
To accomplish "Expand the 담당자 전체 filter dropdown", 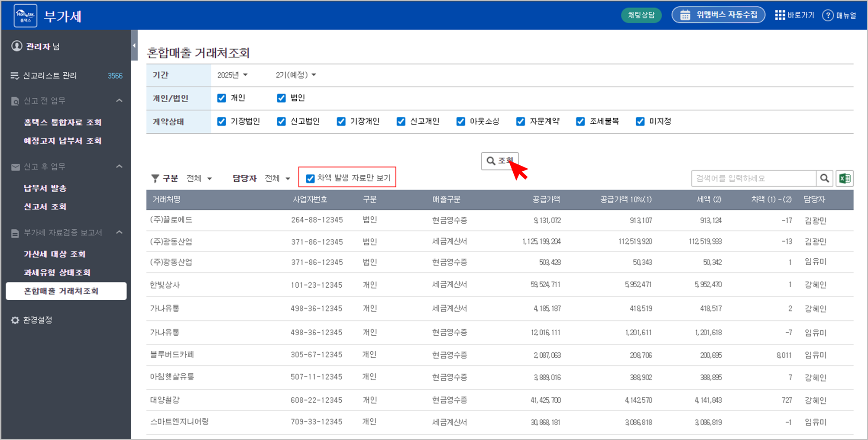I will (x=277, y=178).
